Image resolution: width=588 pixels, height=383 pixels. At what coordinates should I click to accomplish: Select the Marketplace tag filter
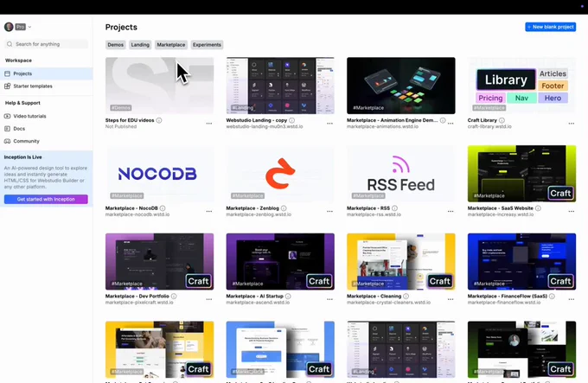point(171,45)
